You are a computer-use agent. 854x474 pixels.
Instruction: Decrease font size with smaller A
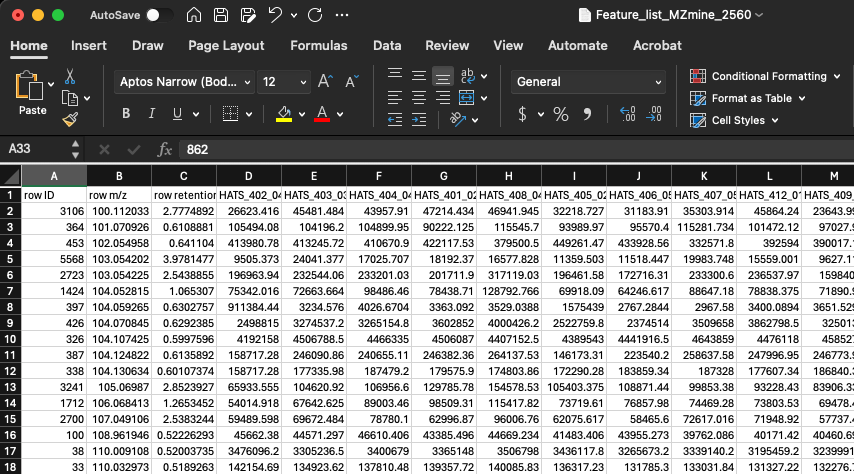(x=352, y=82)
